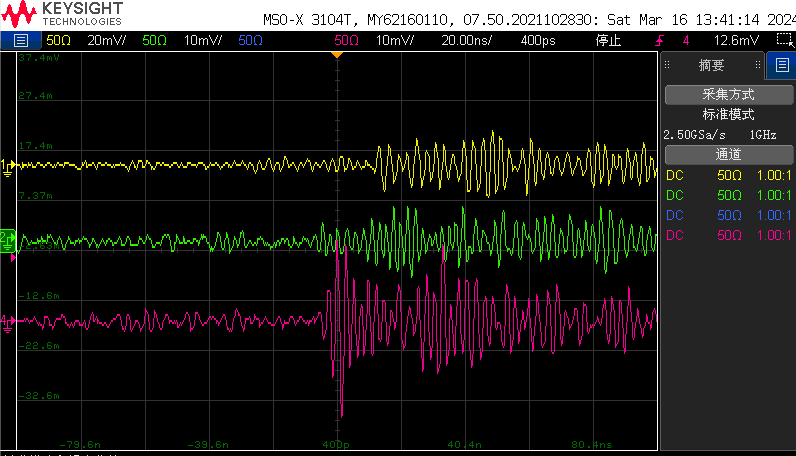Select channel 4 pink ground marker
Screen dimensions: 796x456
click(x=7, y=321)
